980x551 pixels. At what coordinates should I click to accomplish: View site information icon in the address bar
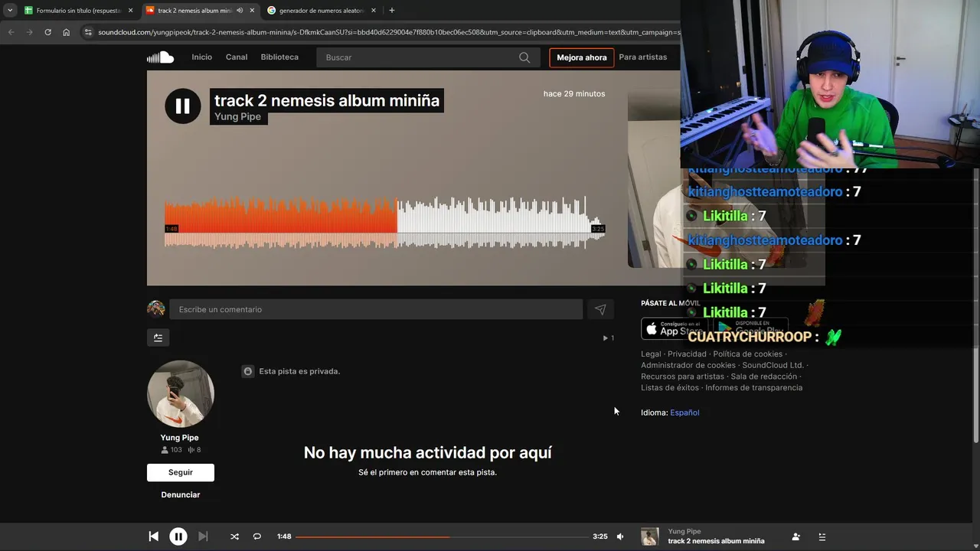coord(88,32)
